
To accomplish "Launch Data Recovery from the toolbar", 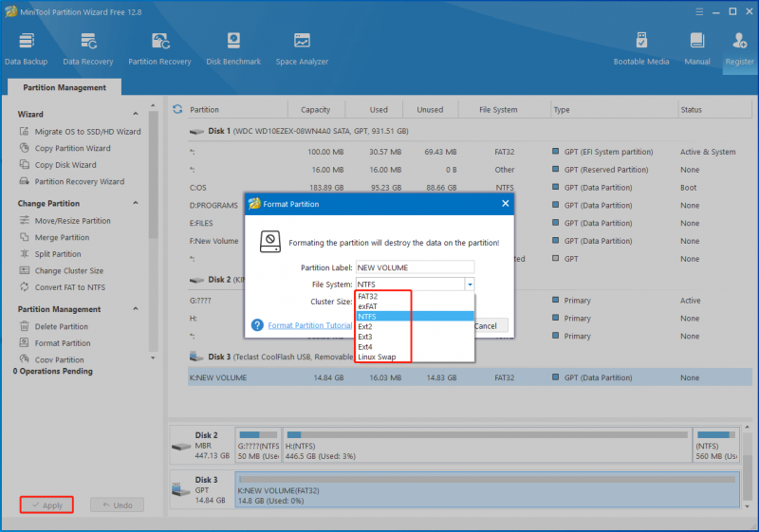I will [88, 49].
